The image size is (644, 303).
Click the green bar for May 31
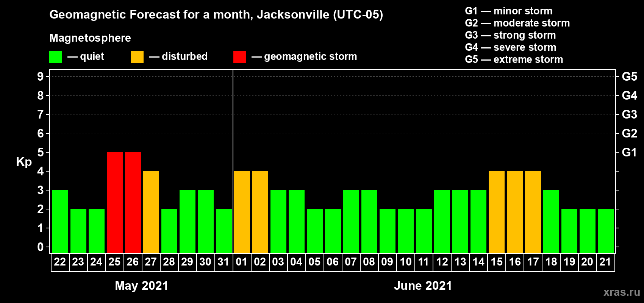224,231
